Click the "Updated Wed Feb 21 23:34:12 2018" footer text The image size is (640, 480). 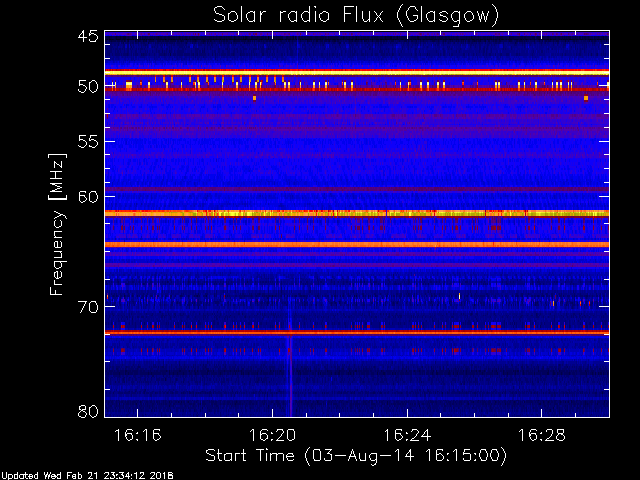[x=87, y=476]
